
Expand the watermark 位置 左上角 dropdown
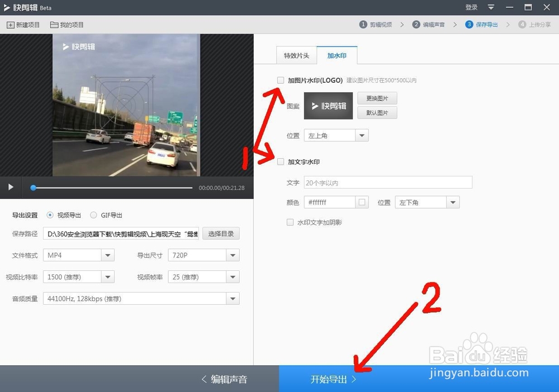coord(336,135)
